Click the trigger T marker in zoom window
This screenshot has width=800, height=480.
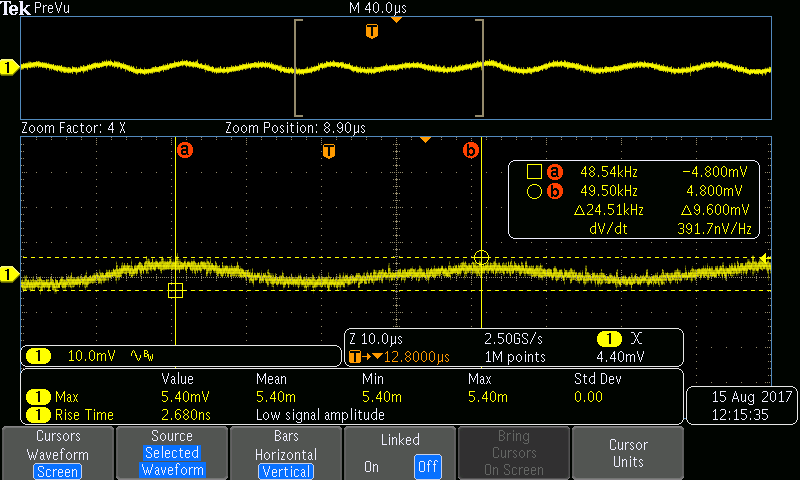(329, 151)
